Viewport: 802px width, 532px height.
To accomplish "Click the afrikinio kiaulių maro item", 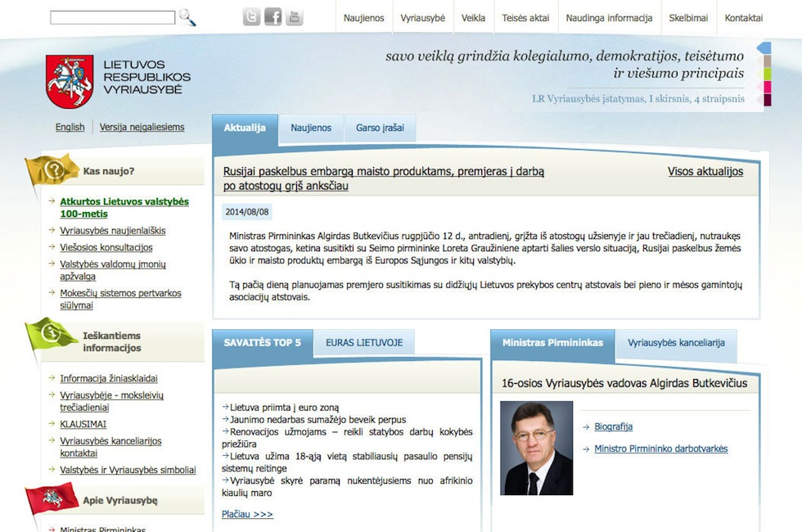I will (347, 487).
